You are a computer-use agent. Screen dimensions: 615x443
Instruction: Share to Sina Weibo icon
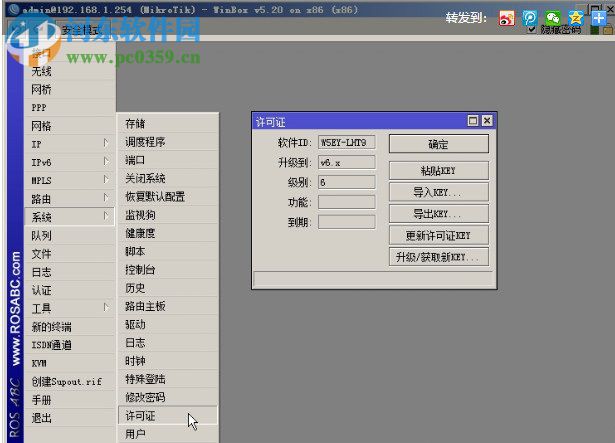click(x=506, y=18)
